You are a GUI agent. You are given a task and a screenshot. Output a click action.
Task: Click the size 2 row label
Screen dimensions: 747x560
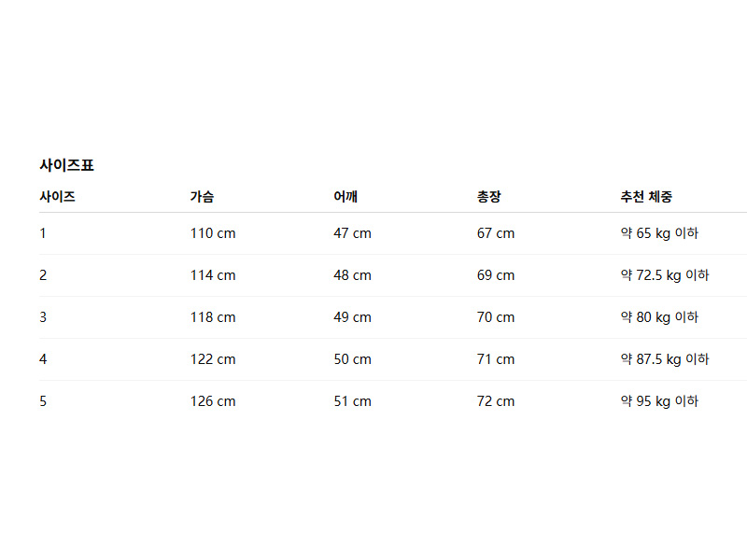coord(43,275)
